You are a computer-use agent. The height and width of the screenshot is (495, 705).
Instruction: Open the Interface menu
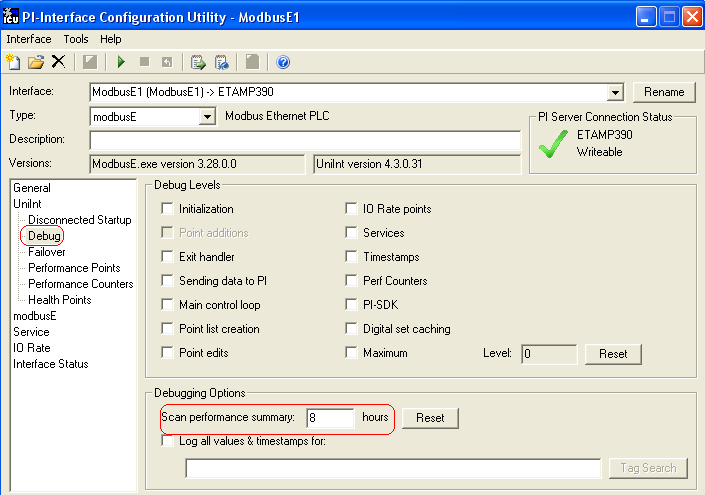pyautogui.click(x=29, y=39)
